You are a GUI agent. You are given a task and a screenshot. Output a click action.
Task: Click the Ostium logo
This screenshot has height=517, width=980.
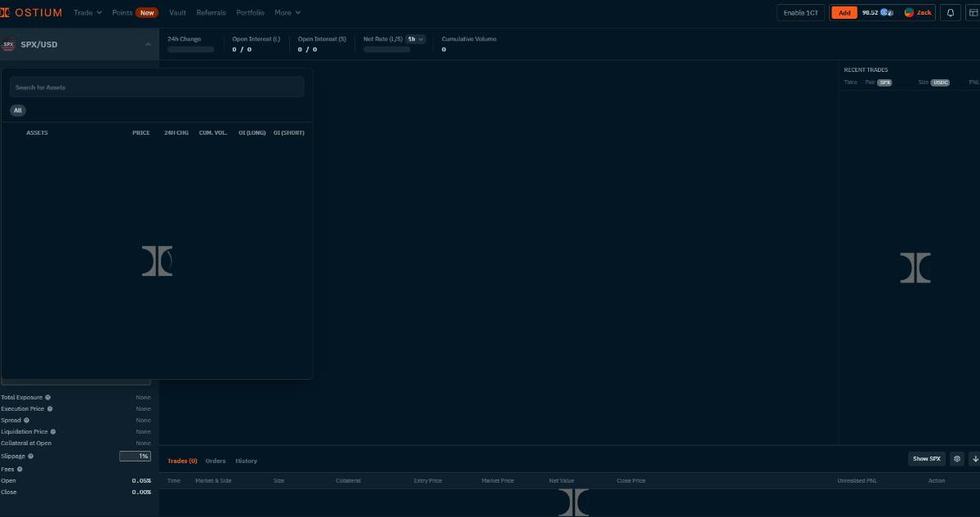coord(32,12)
